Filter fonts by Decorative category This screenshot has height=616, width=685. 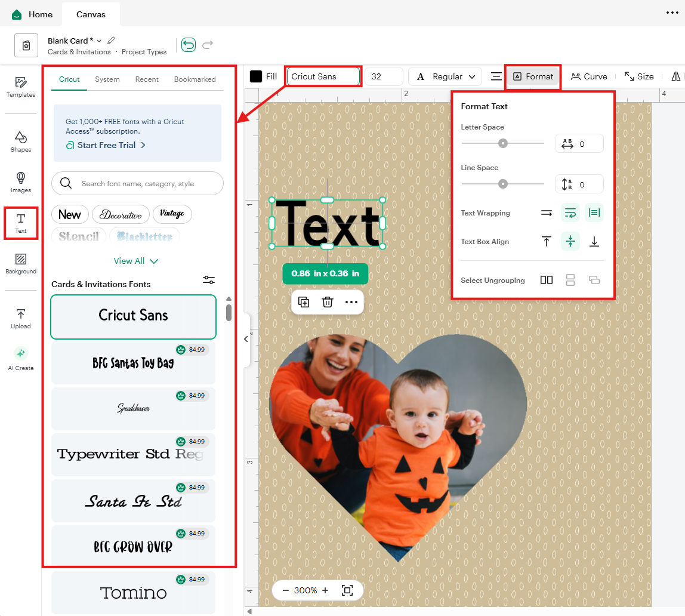click(x=121, y=214)
